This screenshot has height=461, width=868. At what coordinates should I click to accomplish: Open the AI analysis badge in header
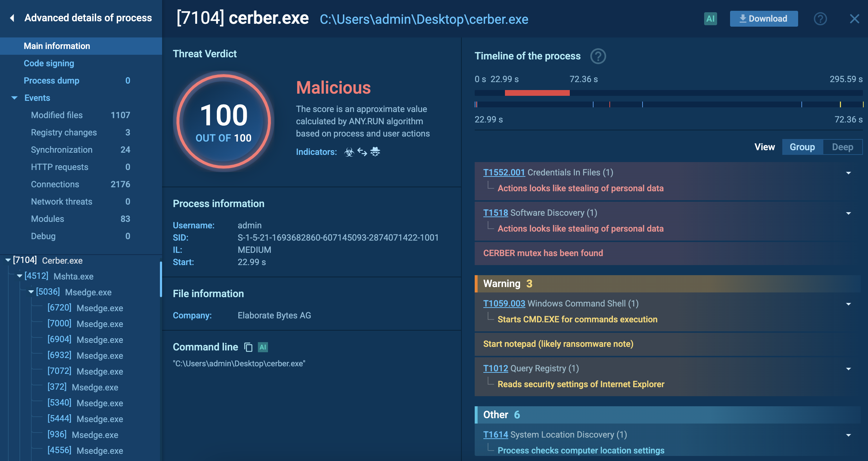pyautogui.click(x=710, y=19)
